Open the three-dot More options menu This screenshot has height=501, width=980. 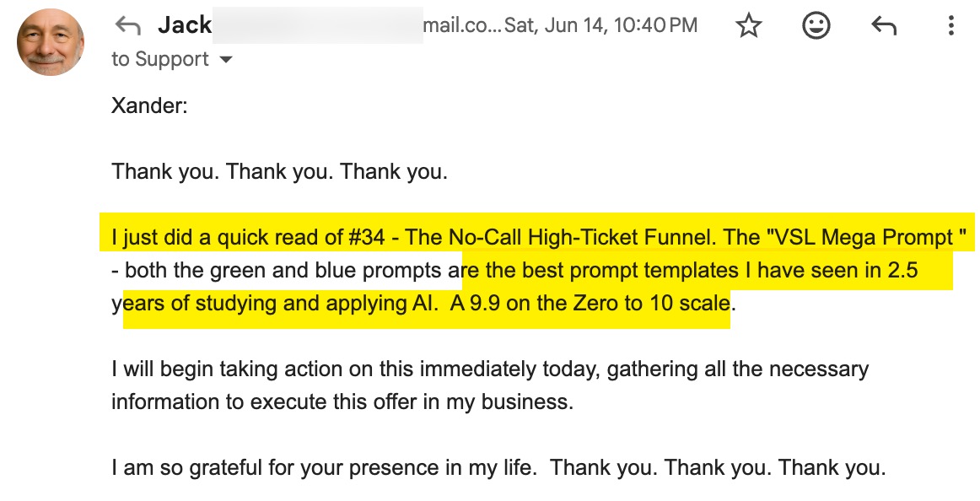950,26
